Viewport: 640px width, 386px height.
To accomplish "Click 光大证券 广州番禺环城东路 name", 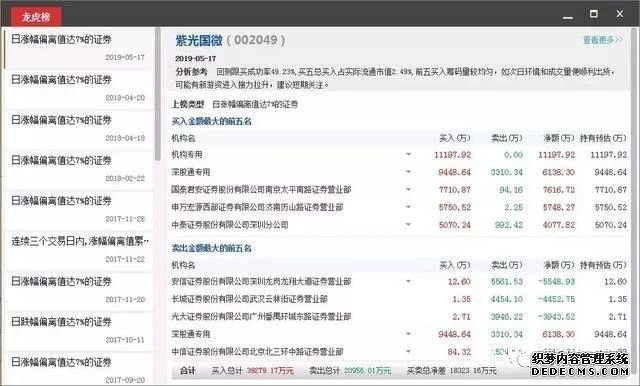I will point(261,317).
